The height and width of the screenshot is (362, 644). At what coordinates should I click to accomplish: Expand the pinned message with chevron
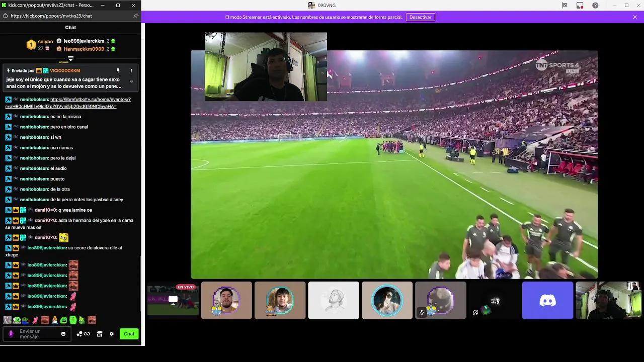pos(131,81)
